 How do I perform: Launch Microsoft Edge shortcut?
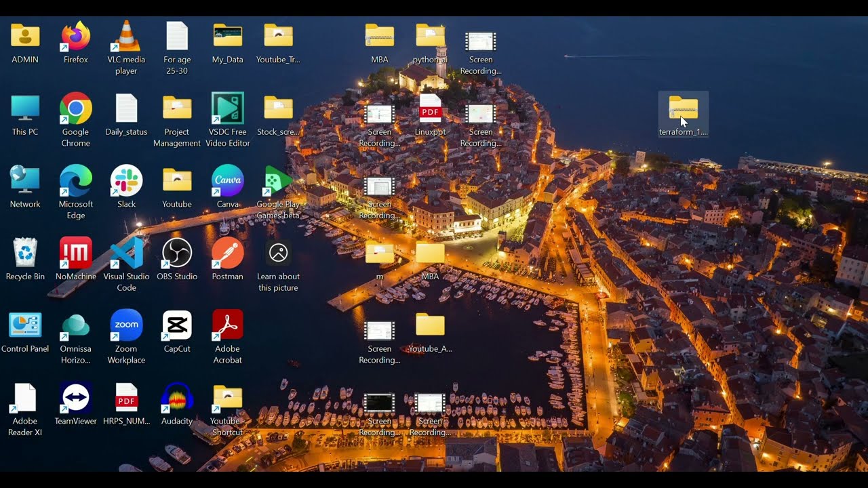(x=75, y=192)
